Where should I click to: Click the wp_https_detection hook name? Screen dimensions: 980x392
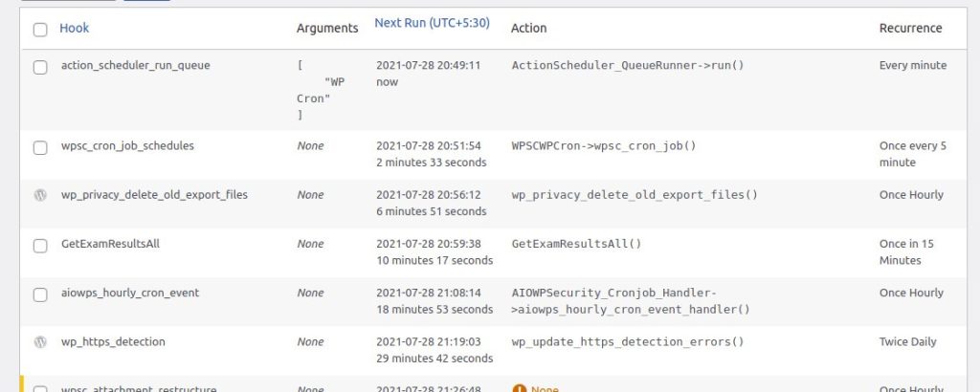(x=113, y=341)
